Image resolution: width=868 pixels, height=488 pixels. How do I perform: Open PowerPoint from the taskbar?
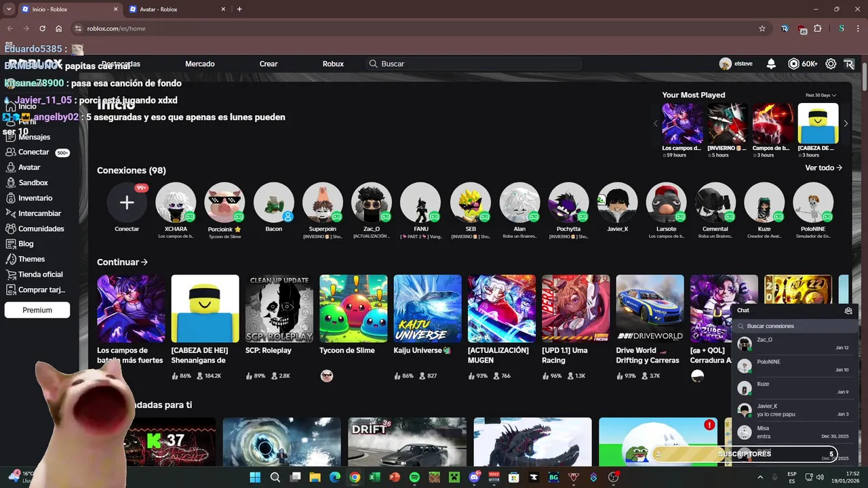coord(395,477)
